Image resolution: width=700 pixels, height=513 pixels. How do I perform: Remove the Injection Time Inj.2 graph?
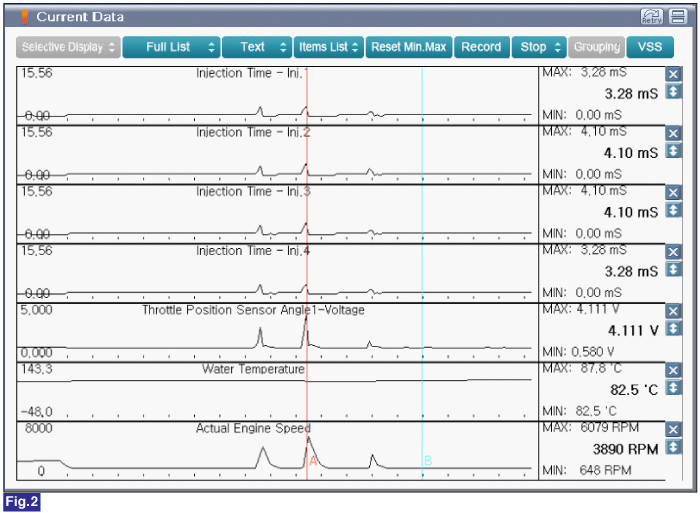point(673,133)
